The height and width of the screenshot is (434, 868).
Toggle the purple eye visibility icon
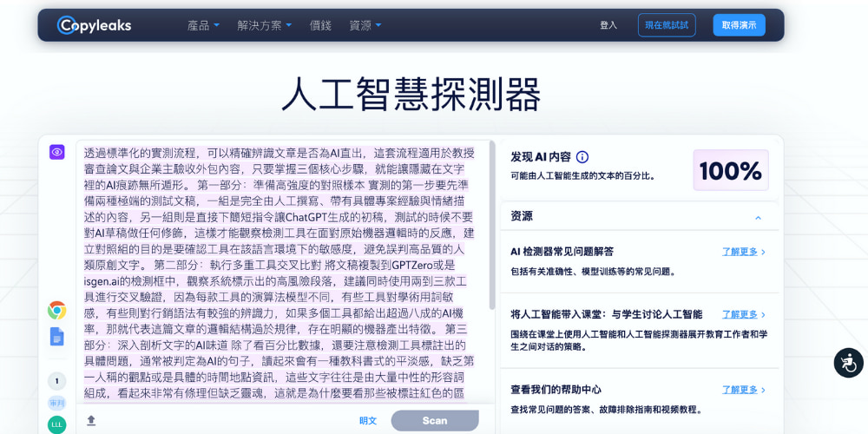point(57,152)
